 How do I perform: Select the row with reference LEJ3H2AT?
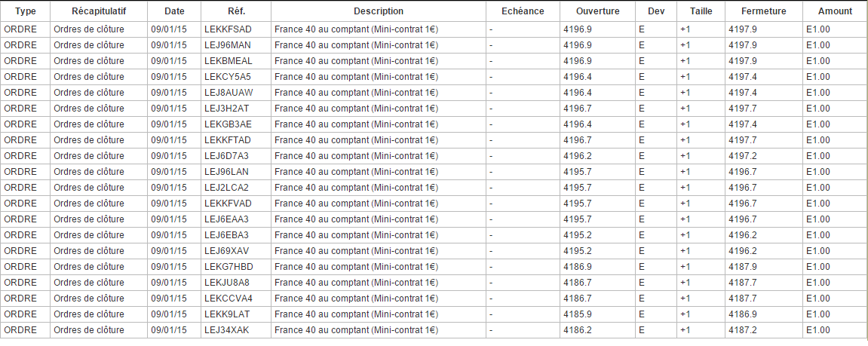pos(226,109)
